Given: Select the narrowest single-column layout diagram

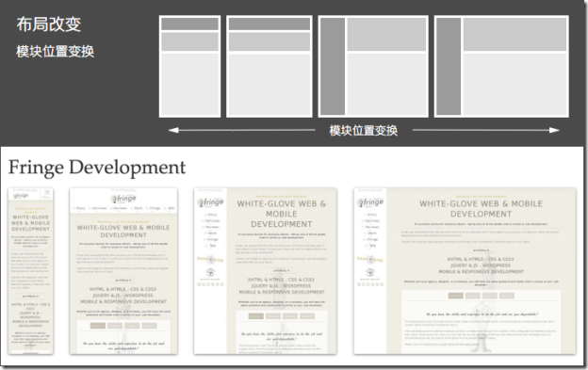Looking at the screenshot, I should click(189, 67).
